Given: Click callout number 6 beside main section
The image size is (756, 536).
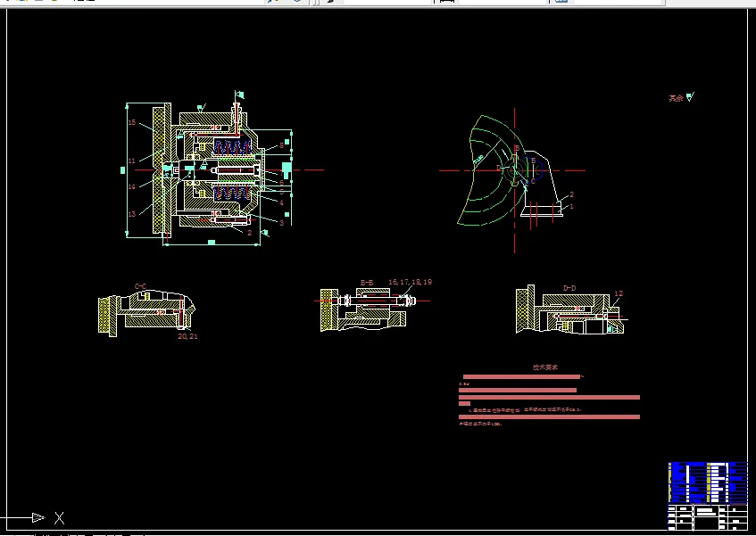Looking at the screenshot, I should pos(281,183).
